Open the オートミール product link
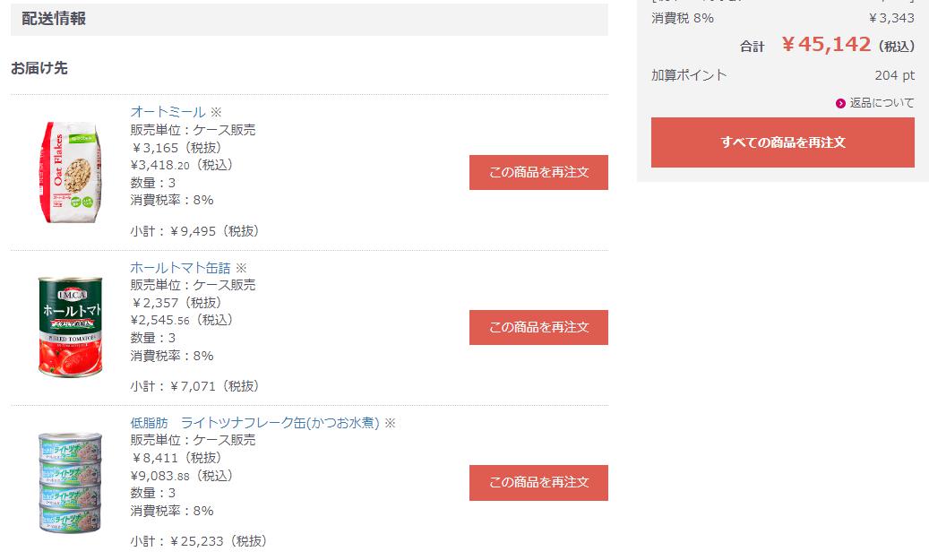Screen dimensions: 929x560 coord(168,111)
